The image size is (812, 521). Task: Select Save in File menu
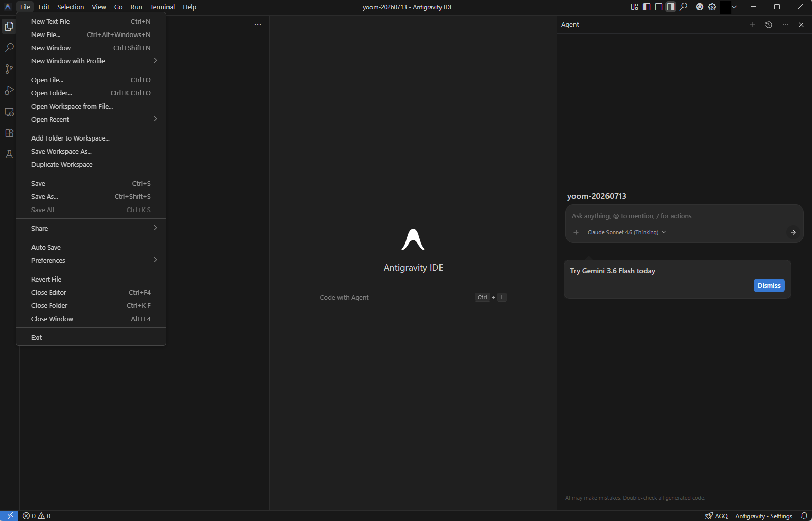click(91, 183)
